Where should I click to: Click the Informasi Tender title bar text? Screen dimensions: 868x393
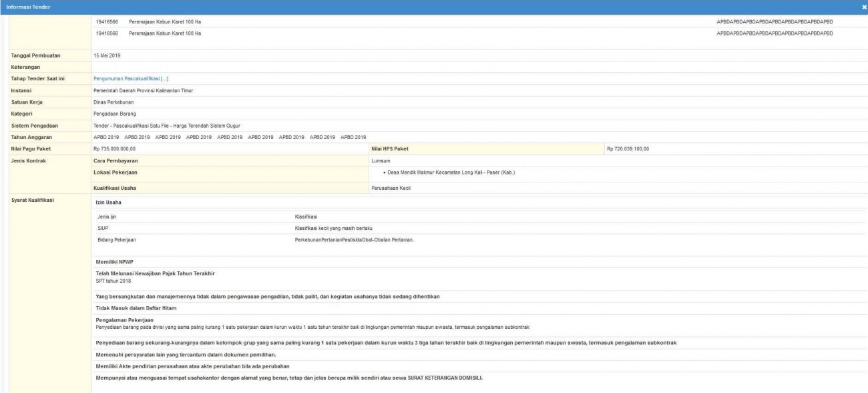[29, 7]
